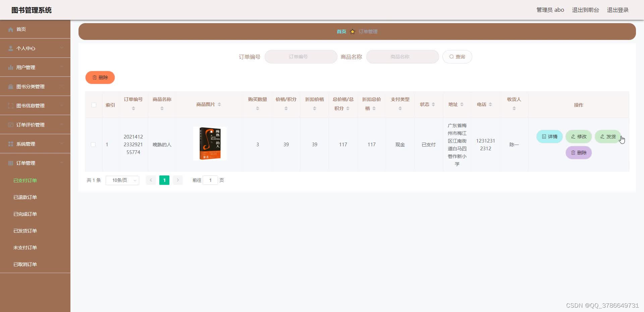Focus the 订单编号 search input
The image size is (644, 312).
pyautogui.click(x=301, y=57)
